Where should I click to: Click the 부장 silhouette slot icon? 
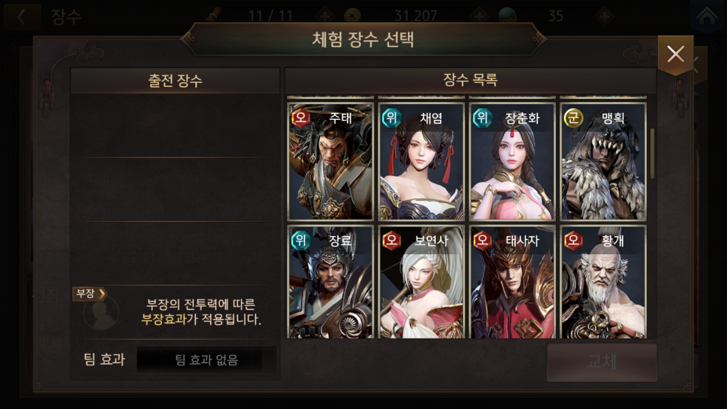pyautogui.click(x=101, y=313)
